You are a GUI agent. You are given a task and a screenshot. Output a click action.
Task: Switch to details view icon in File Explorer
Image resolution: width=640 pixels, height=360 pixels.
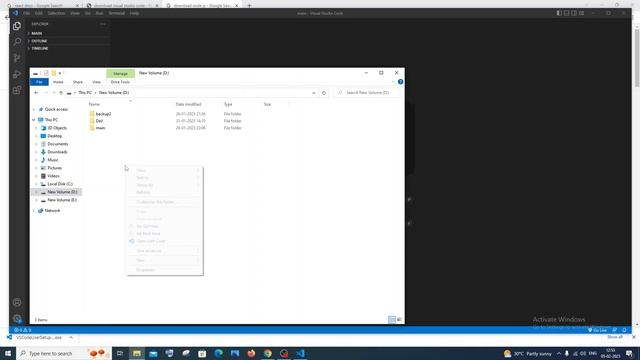[391, 320]
